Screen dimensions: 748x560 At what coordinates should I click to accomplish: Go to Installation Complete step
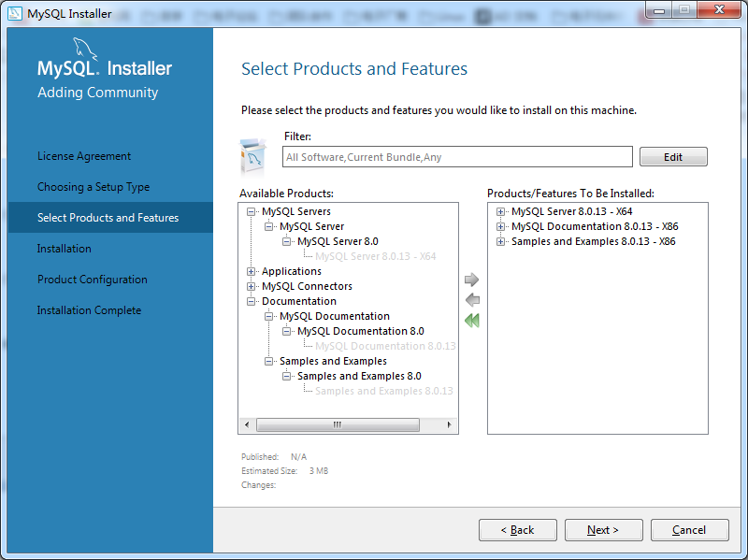pyautogui.click(x=89, y=310)
